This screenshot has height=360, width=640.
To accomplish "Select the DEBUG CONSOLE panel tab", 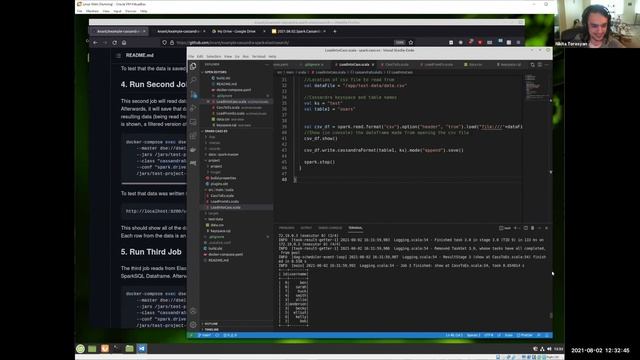I will point(330,228).
